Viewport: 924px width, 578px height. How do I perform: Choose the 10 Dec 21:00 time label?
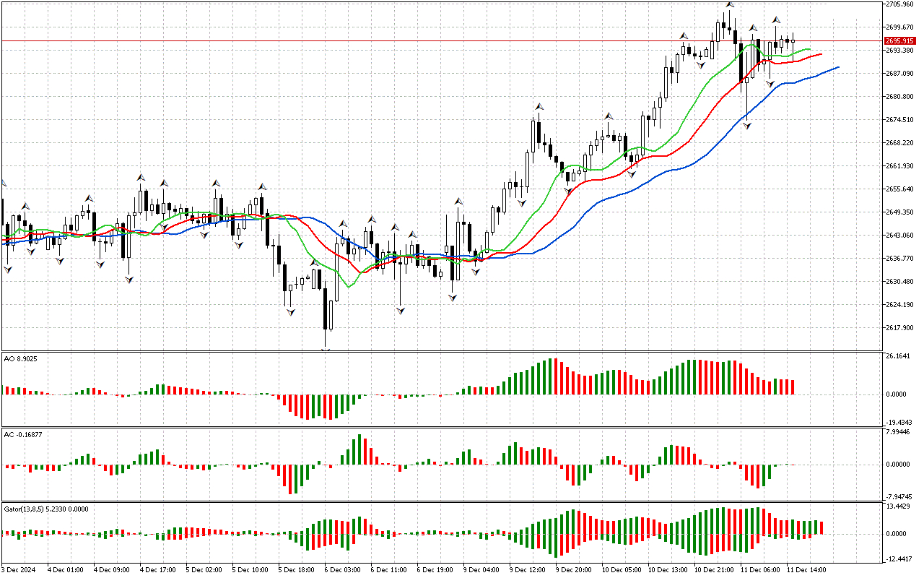tap(715, 570)
